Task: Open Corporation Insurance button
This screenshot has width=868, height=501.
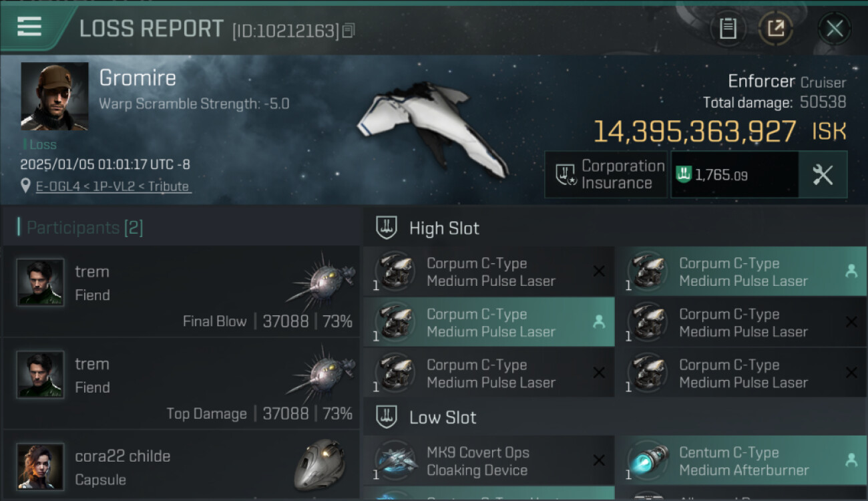Action: (606, 174)
